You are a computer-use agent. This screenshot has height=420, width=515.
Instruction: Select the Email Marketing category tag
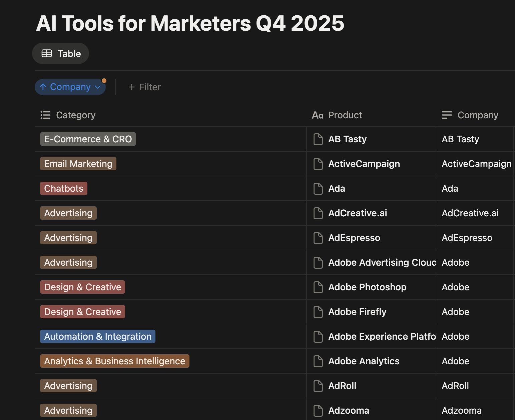pos(78,164)
